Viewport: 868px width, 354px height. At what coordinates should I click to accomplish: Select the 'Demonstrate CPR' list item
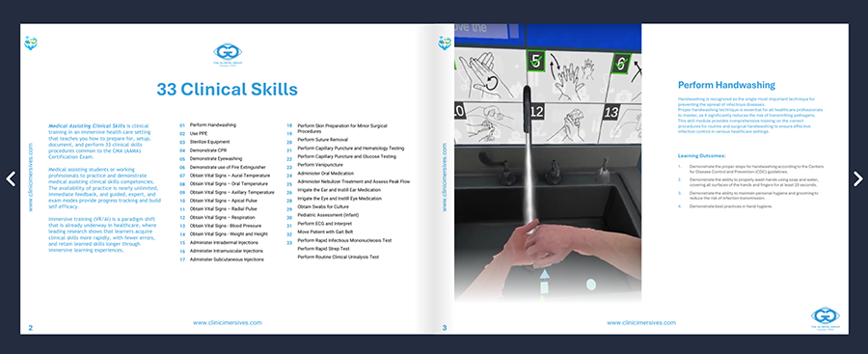(x=208, y=150)
